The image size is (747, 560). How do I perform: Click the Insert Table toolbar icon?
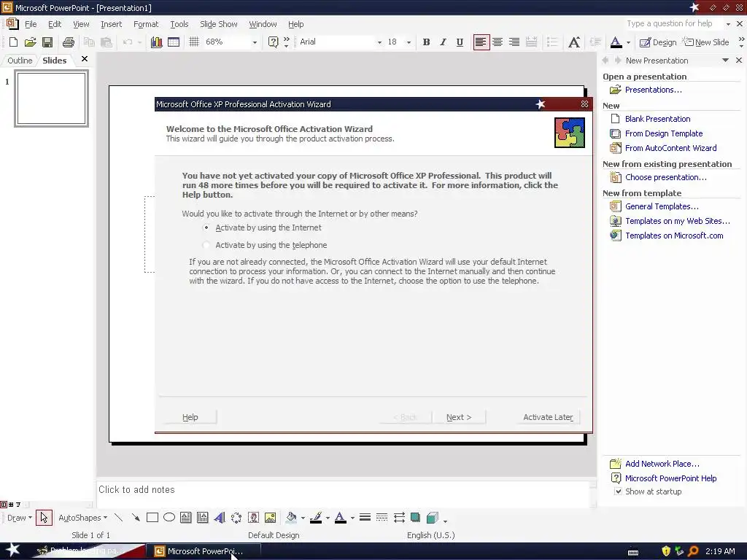click(174, 42)
